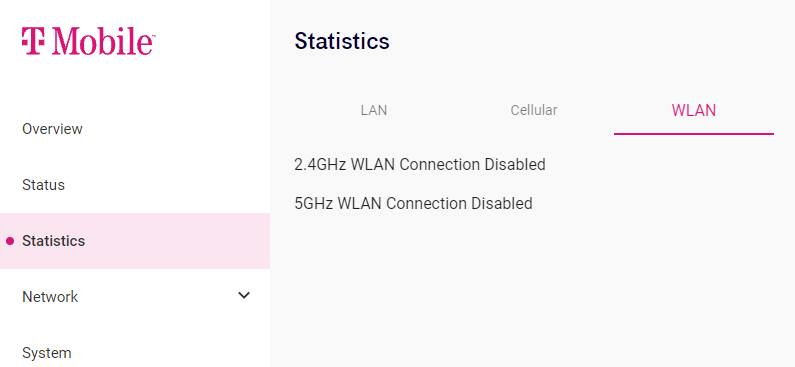Open the Overview page
Image resolution: width=795 pixels, height=367 pixels.
tap(52, 129)
